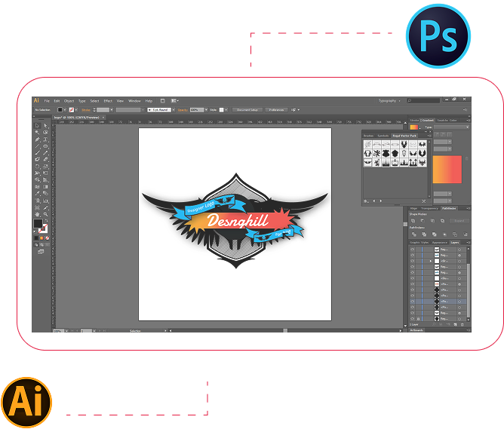Toggle the lock on the bottom layer
The height and width of the screenshot is (429, 504).
coord(419,319)
